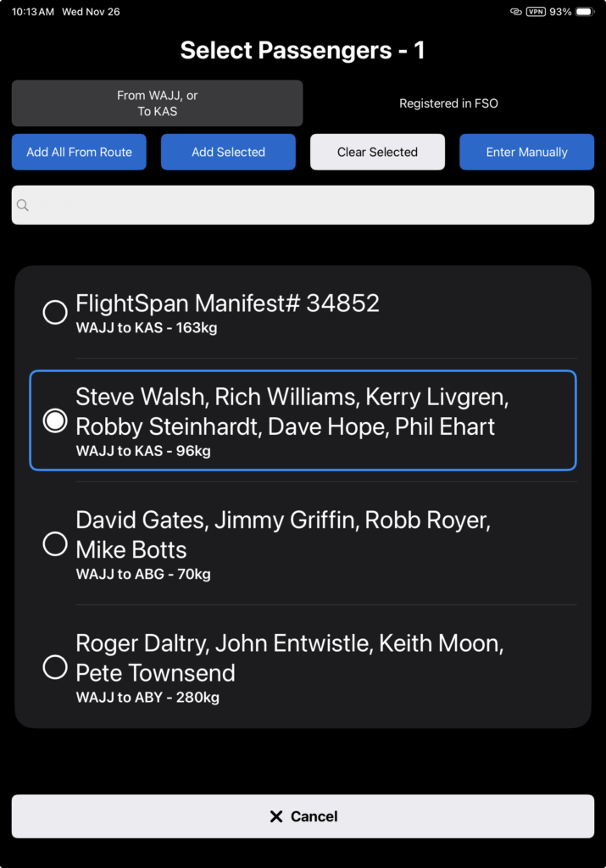Select FlightSpan Manifest# 34852 radio button
This screenshot has height=868, width=606.
tap(55, 312)
